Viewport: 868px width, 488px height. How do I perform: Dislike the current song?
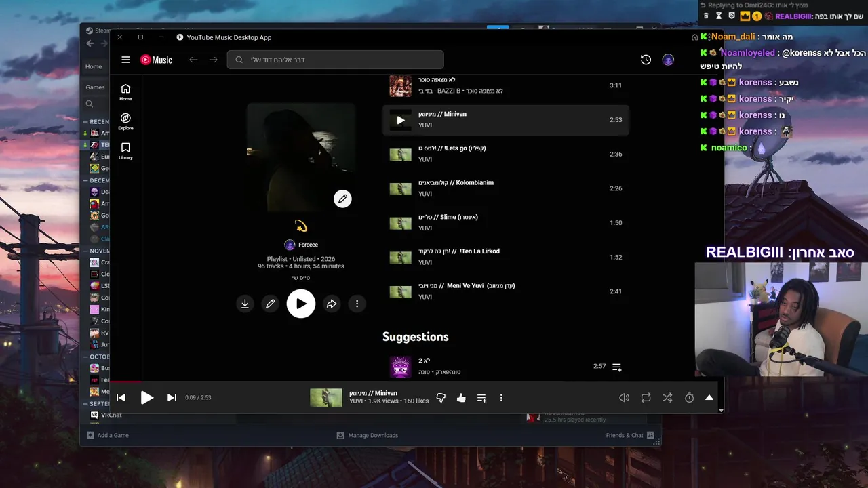coord(441,398)
